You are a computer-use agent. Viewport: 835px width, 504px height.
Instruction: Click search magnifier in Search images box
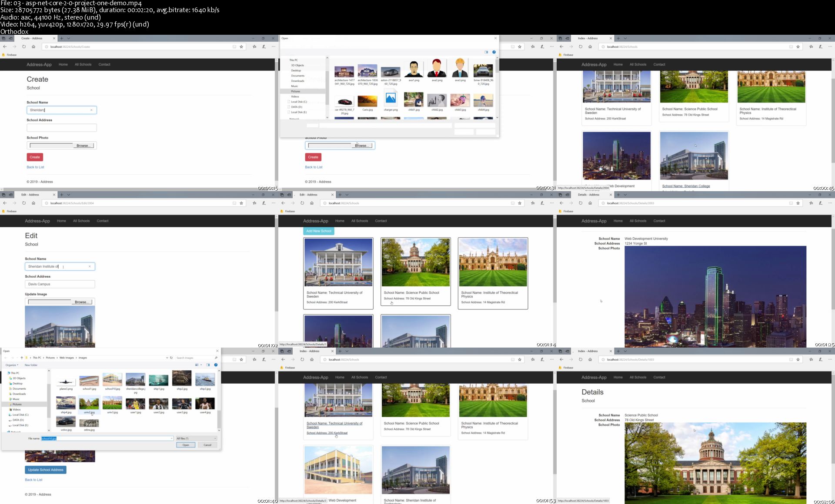(216, 358)
